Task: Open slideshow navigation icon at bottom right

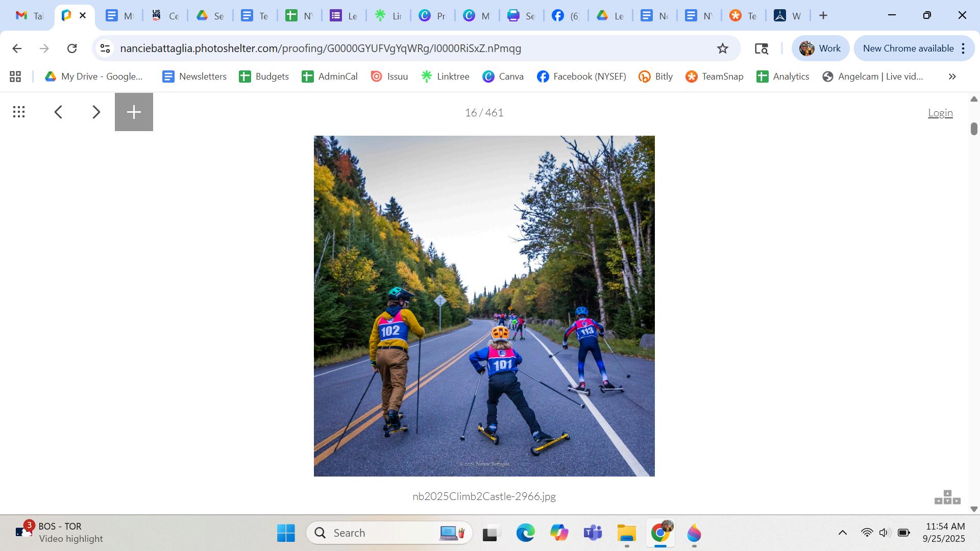Action: (x=947, y=497)
